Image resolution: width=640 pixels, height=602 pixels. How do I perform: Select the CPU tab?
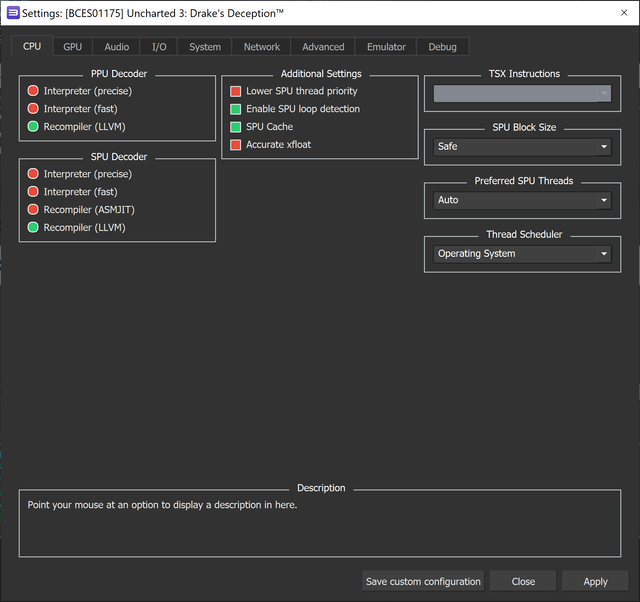(x=32, y=46)
